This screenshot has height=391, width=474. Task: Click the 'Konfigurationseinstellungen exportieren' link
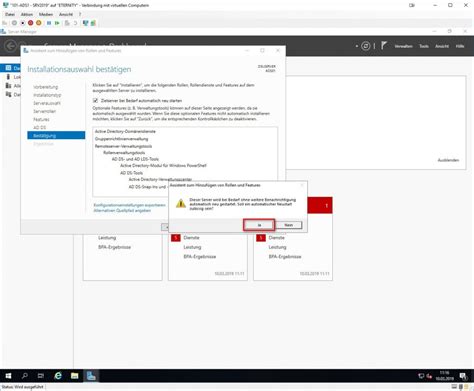point(129,205)
